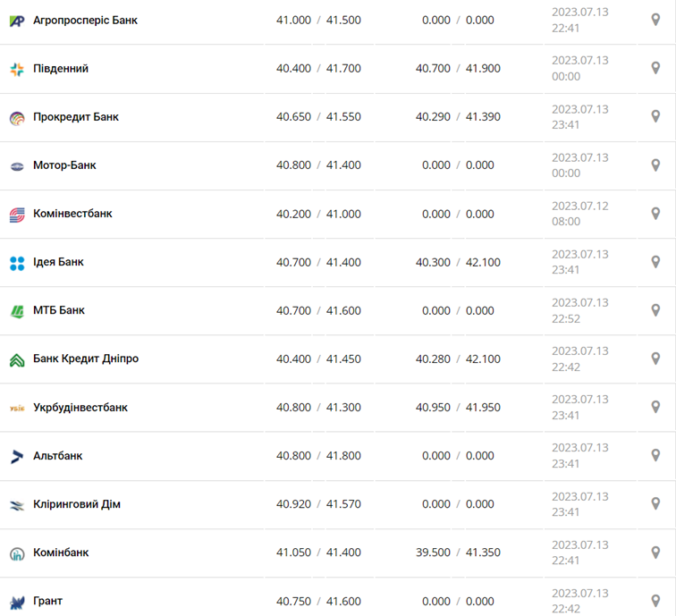Click the Агропросперіс Банк logo icon
676x616 pixels.
[x=17, y=21]
